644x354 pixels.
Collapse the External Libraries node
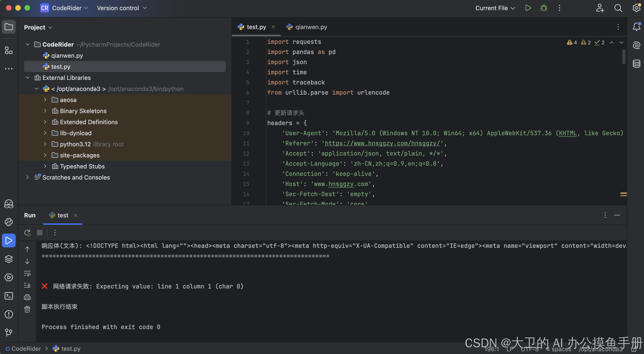28,78
